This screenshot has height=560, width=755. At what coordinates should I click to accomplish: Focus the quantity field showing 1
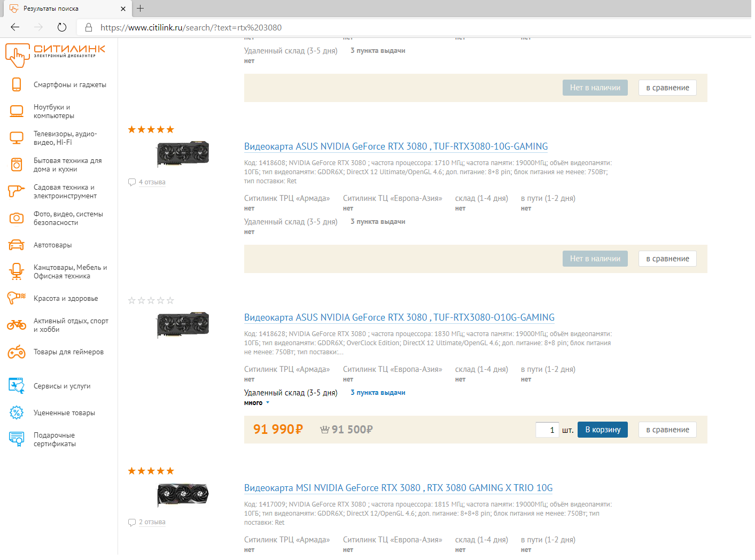pos(547,430)
